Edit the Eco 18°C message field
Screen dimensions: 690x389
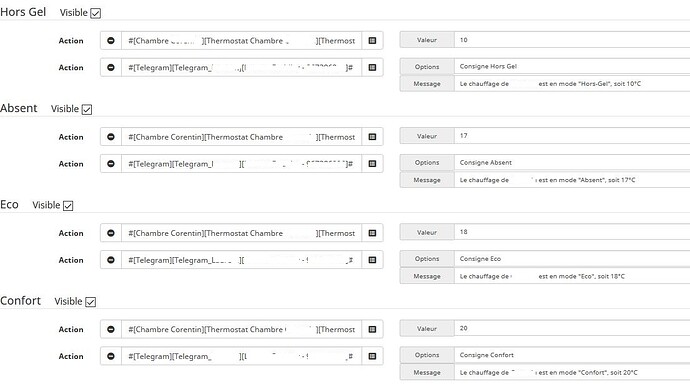pos(572,276)
